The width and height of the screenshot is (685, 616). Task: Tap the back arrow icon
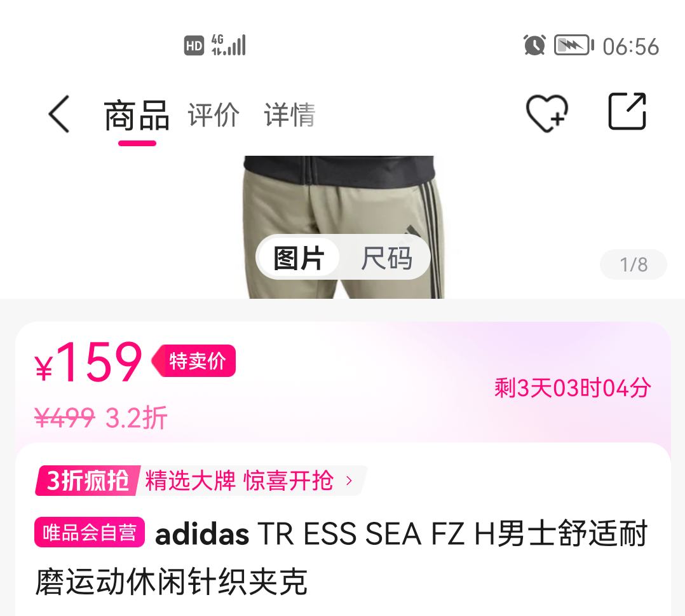pos(59,114)
